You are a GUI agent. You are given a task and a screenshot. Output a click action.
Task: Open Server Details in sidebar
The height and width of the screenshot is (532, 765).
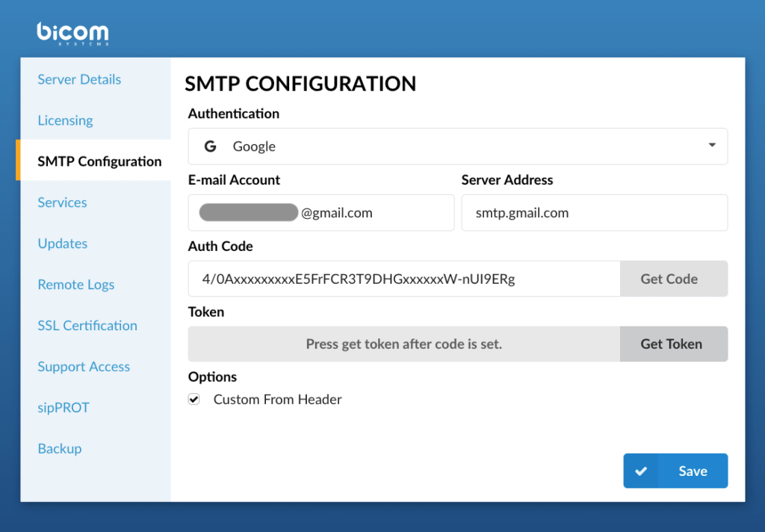click(79, 79)
